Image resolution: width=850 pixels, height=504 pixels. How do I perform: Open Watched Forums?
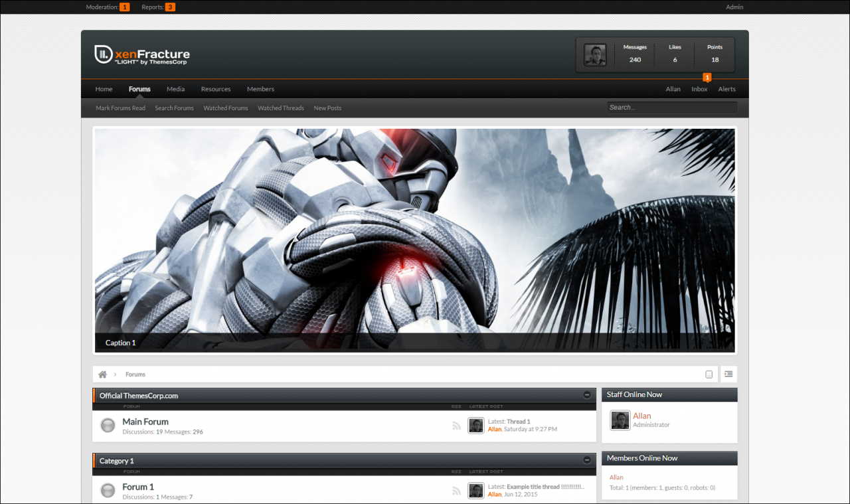[226, 108]
